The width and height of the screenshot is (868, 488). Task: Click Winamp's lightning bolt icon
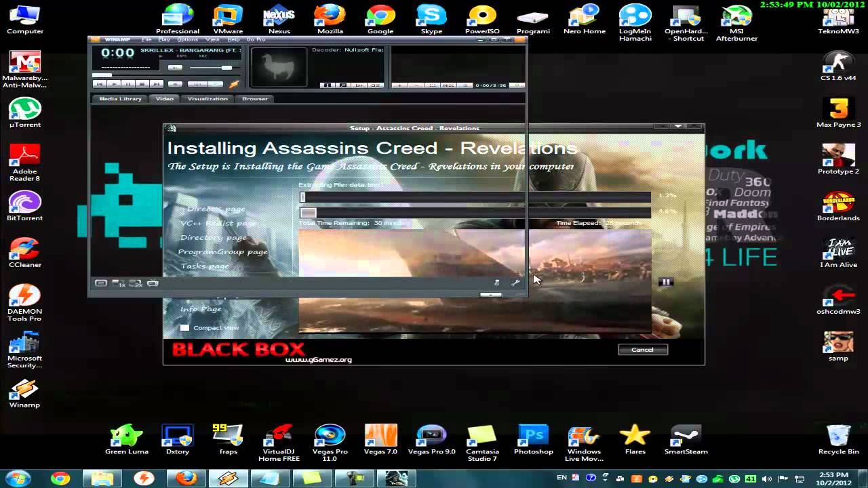[234, 84]
